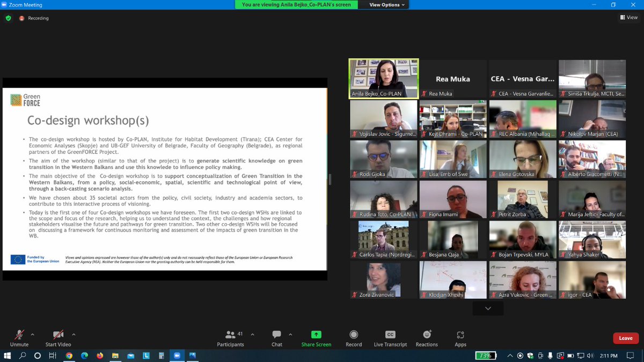Select Lisa, Emb of Swe tile
Viewport: 644px width, 362px height.
click(453, 159)
